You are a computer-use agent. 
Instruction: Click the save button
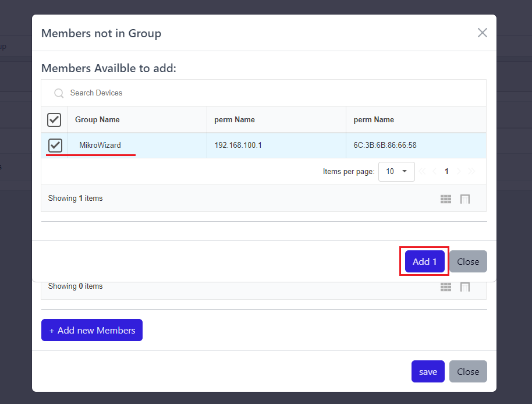pyautogui.click(x=428, y=371)
